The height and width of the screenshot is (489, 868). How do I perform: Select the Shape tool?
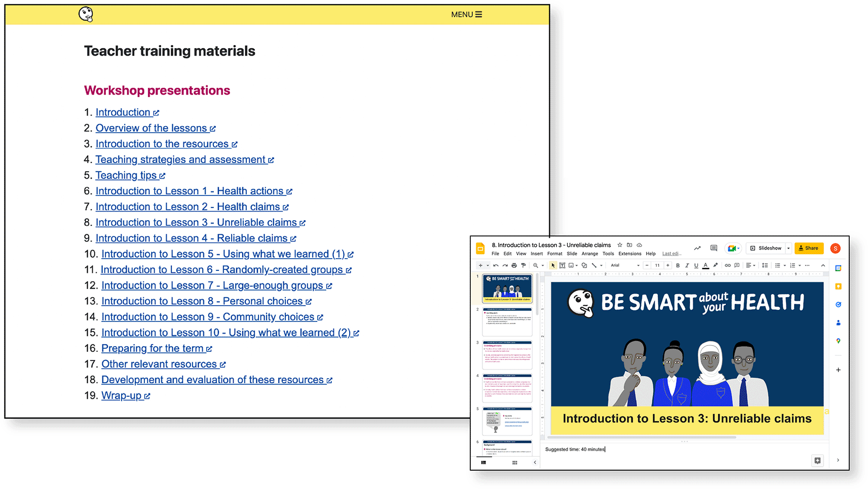pyautogui.click(x=584, y=265)
